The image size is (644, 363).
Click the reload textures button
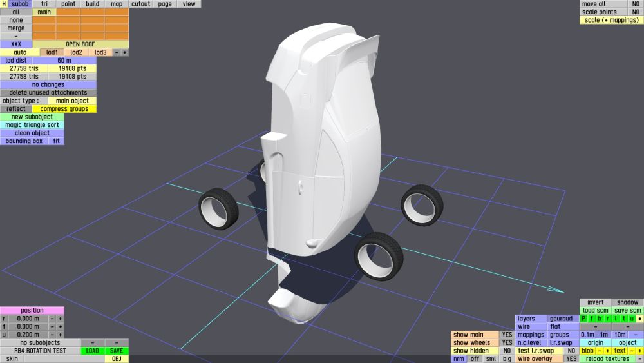607,359
